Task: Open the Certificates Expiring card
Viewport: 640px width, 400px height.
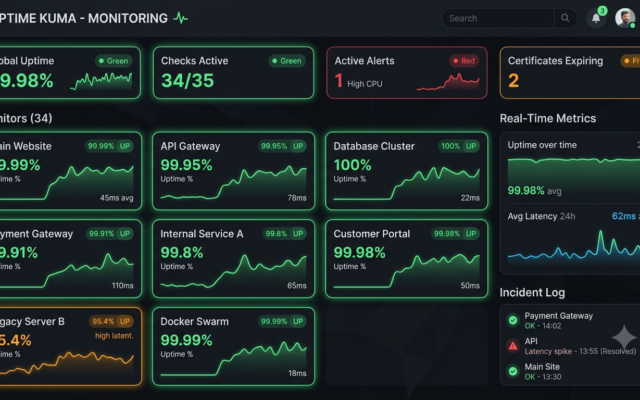Action: (570, 73)
